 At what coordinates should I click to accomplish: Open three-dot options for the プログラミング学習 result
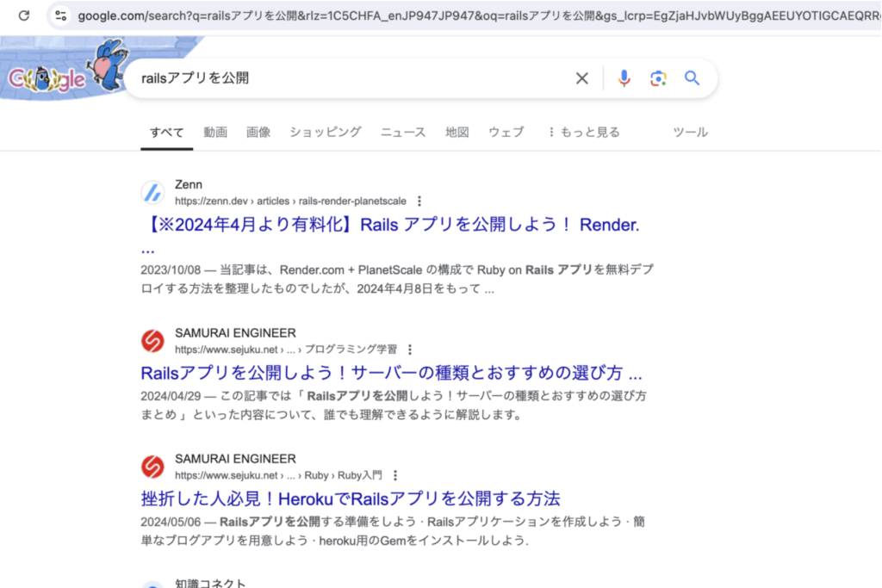coord(410,350)
